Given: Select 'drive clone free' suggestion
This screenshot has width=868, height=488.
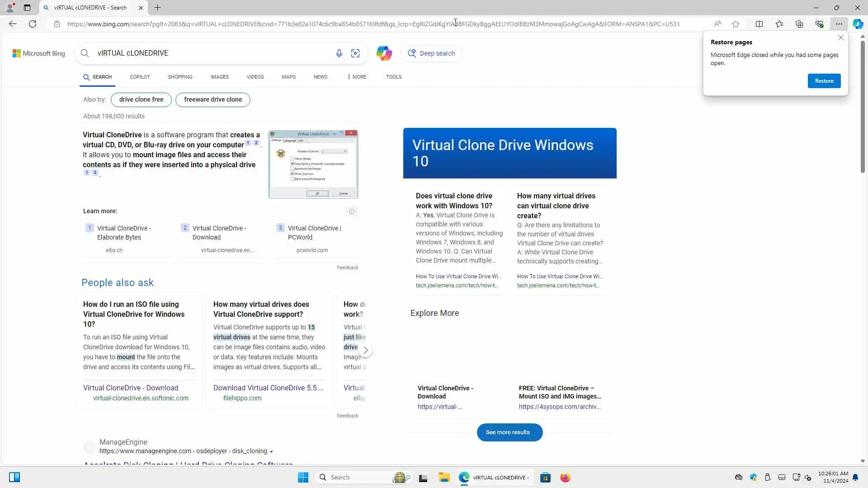Looking at the screenshot, I should click(x=141, y=99).
